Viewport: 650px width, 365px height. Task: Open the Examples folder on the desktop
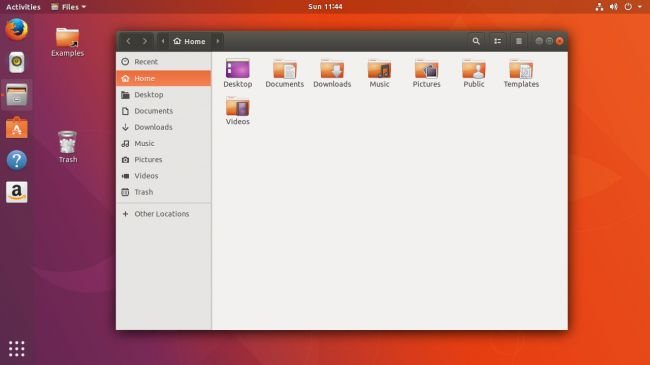(68, 42)
